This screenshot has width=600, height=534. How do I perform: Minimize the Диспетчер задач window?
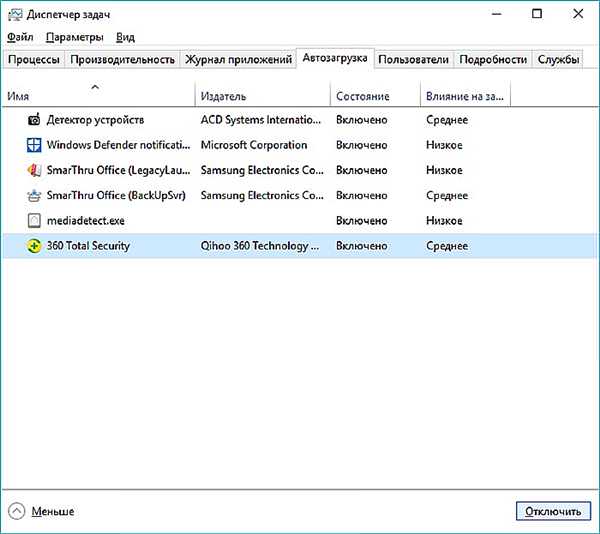click(497, 14)
